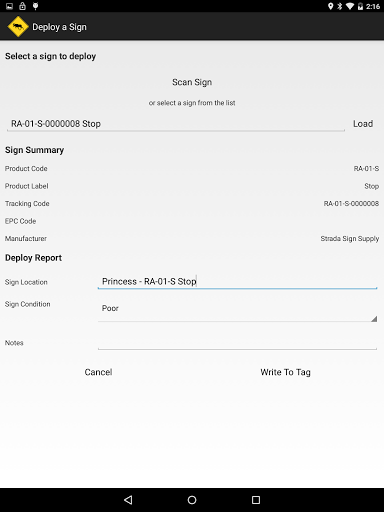Tap the Load button
384x512 pixels.
pyautogui.click(x=363, y=124)
